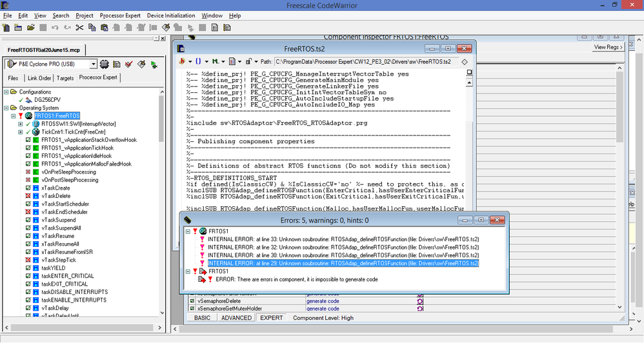This screenshot has width=644, height=343.
Task: Click generate code link for vSemaphoreDelete
Action: click(x=323, y=301)
